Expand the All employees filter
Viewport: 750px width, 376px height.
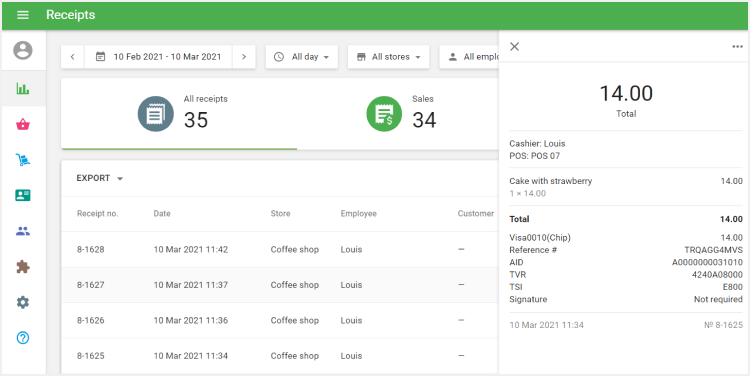tap(469, 57)
